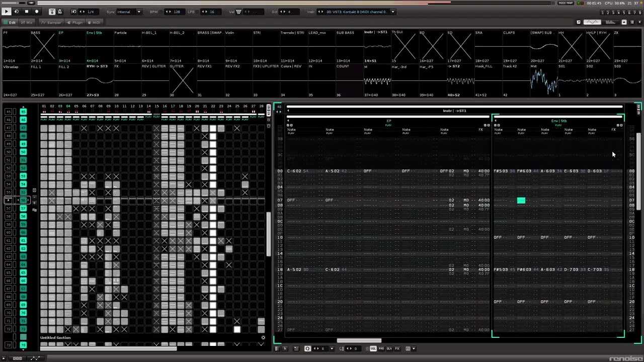Click the pattern matrix horizontal scrollbar
The height and width of the screenshot is (362, 644).
click(109, 348)
